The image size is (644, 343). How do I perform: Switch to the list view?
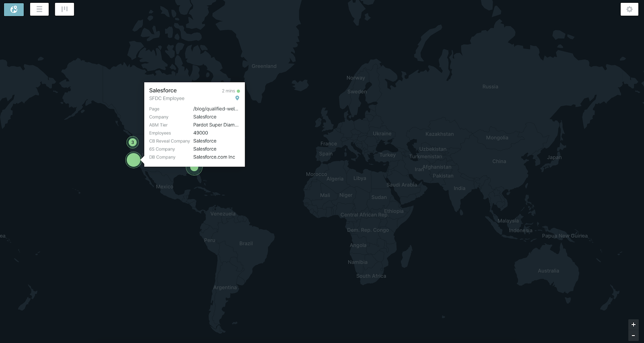pyautogui.click(x=39, y=9)
